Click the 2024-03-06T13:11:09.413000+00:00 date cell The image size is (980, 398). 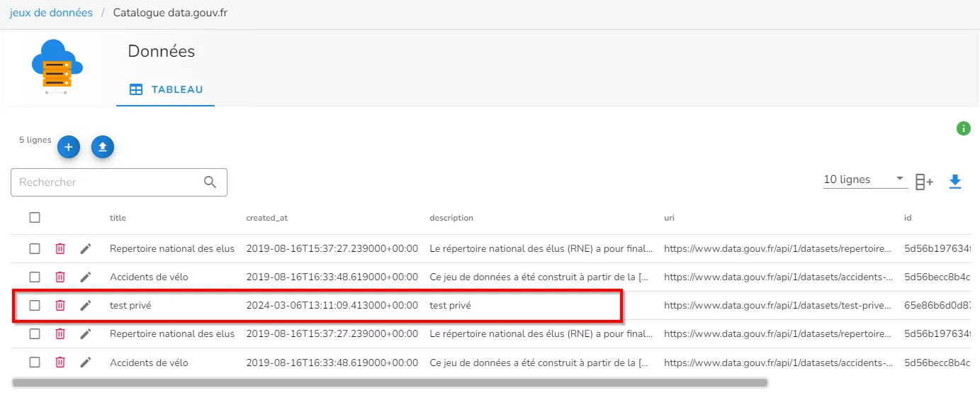(332, 305)
